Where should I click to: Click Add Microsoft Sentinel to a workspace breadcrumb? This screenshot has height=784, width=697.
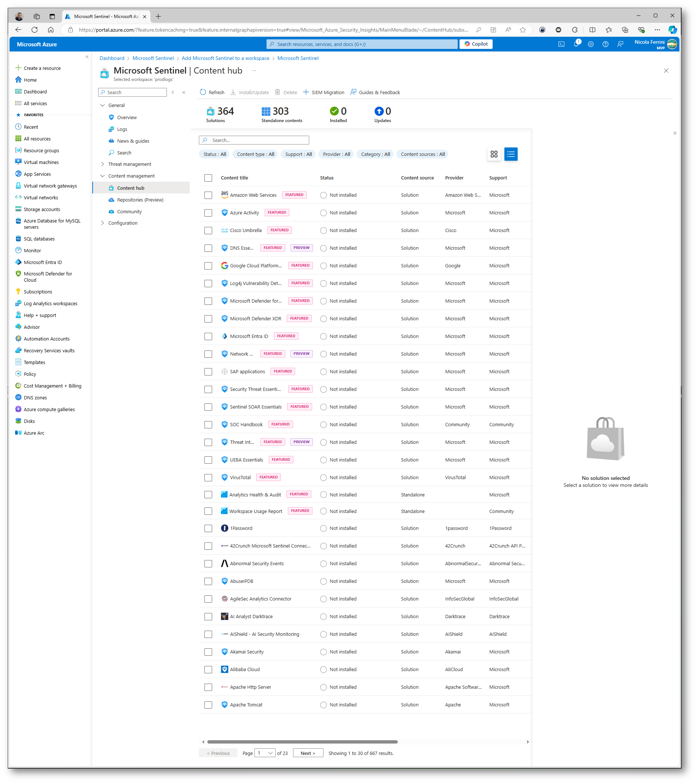[x=225, y=58]
